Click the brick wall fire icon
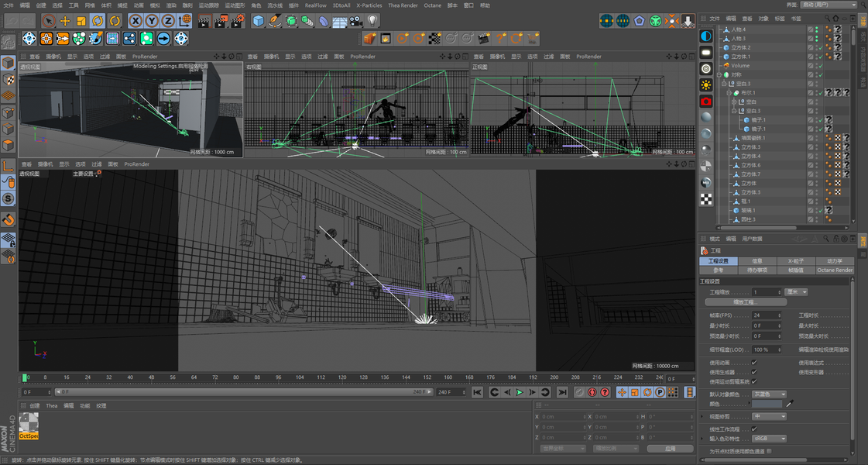The height and width of the screenshot is (465, 868). pos(370,38)
